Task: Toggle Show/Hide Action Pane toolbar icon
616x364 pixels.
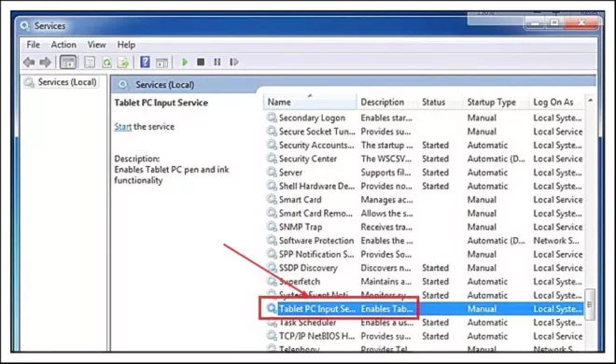Action: point(161,62)
